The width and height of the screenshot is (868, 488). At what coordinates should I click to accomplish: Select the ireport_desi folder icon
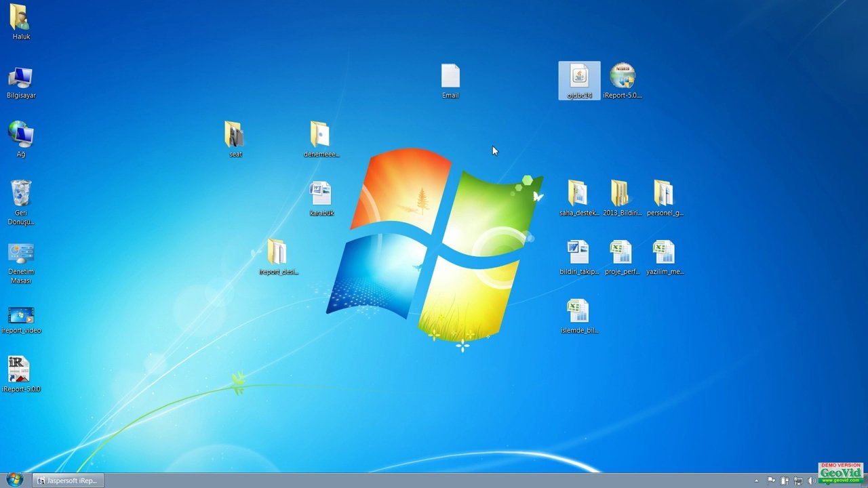277,252
